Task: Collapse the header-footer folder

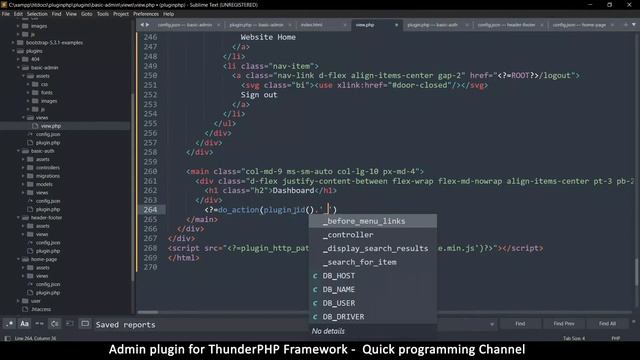Action: 18,218
